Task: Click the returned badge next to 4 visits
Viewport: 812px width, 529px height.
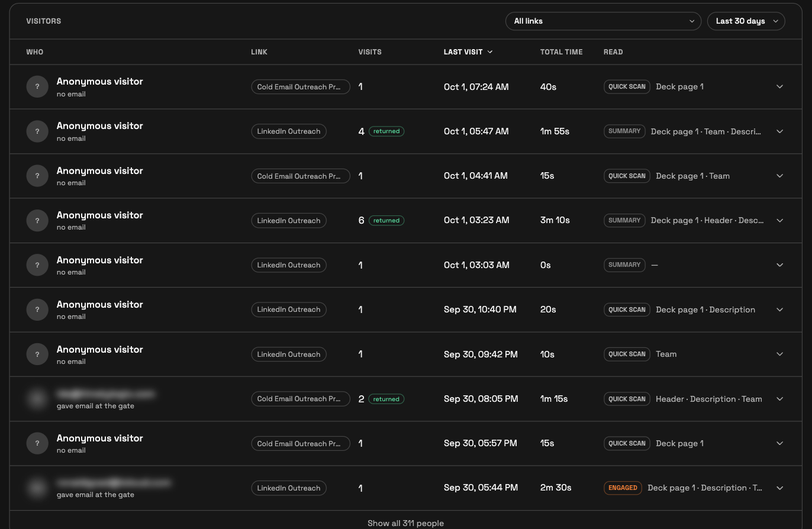Action: (386, 131)
